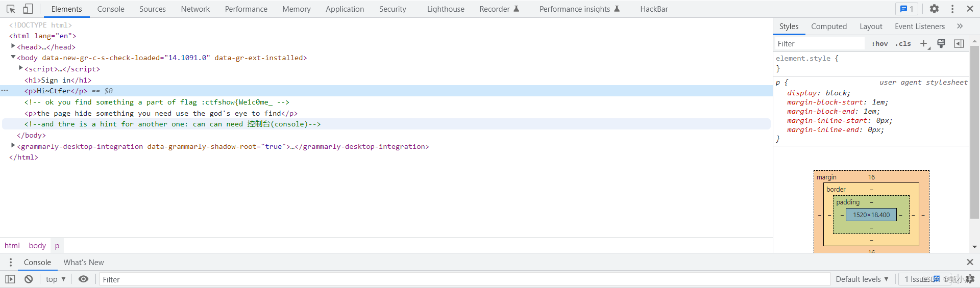Clear the console with the ban icon

click(29, 279)
